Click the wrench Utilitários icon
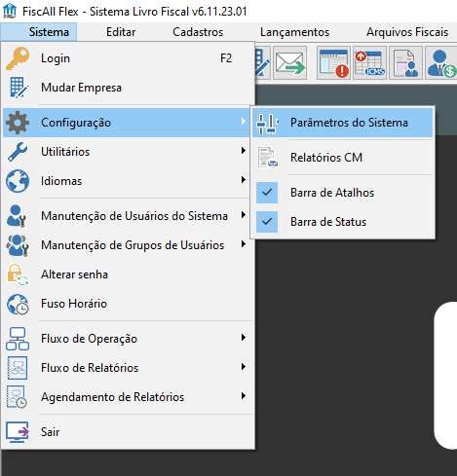 [18, 152]
